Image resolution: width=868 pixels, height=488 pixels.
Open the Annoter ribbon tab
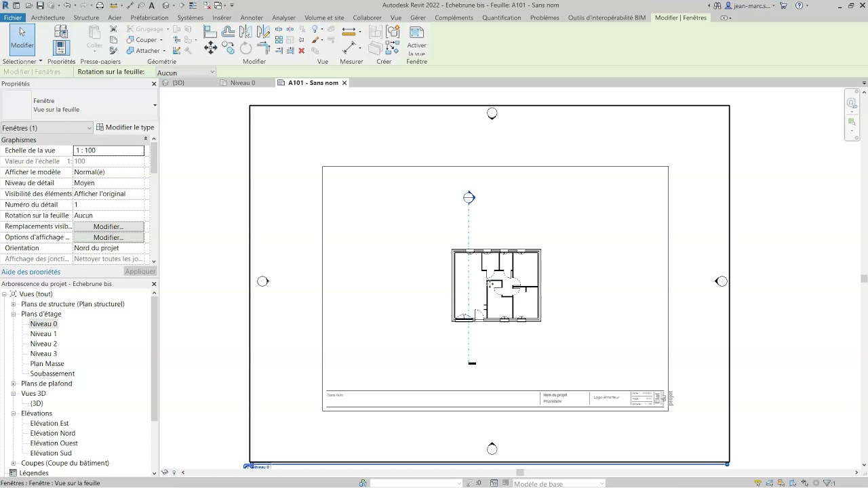click(252, 18)
